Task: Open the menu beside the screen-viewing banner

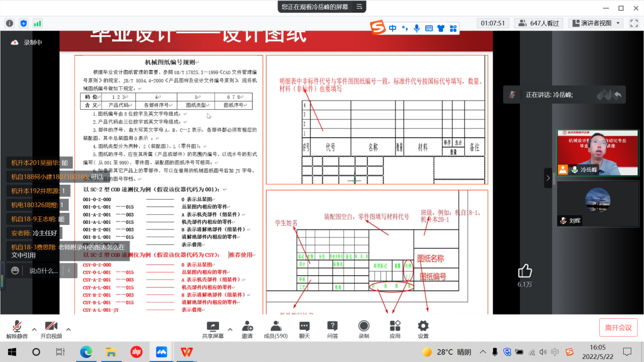Action: tap(359, 7)
